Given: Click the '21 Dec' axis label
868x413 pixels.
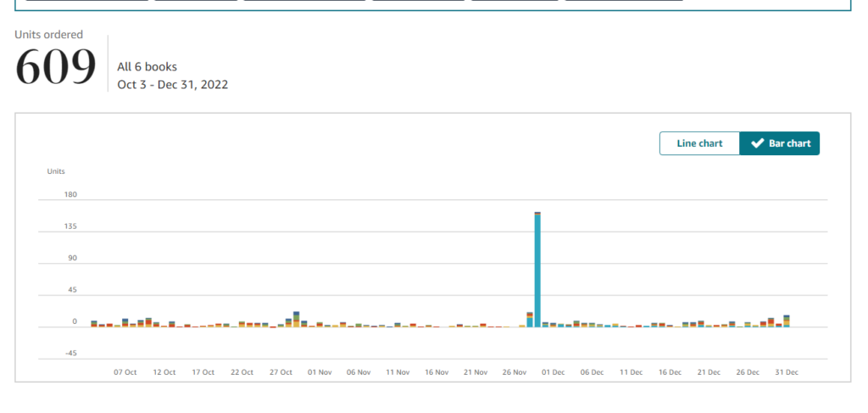Looking at the screenshot, I should coord(709,372).
